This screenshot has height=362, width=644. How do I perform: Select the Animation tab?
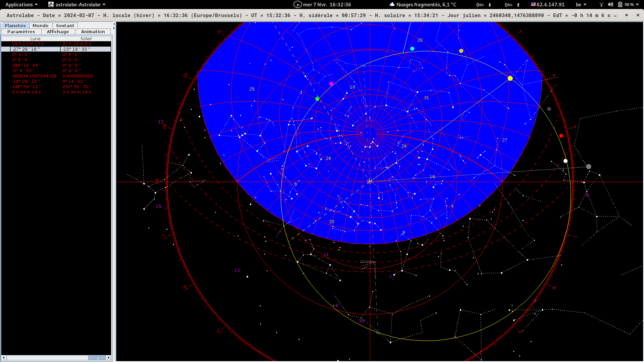click(93, 32)
